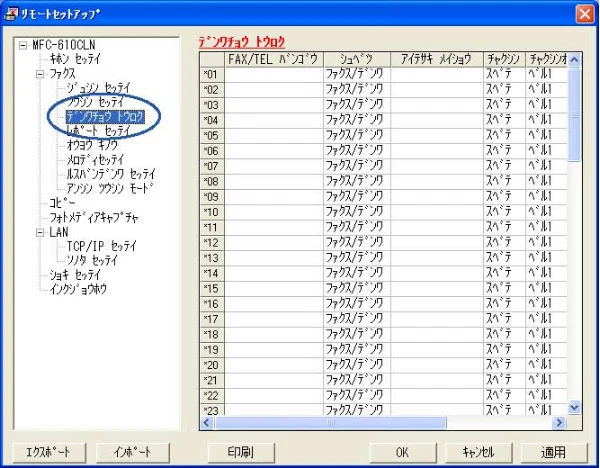Click the リモートセットアップ title bar icon

11,14
